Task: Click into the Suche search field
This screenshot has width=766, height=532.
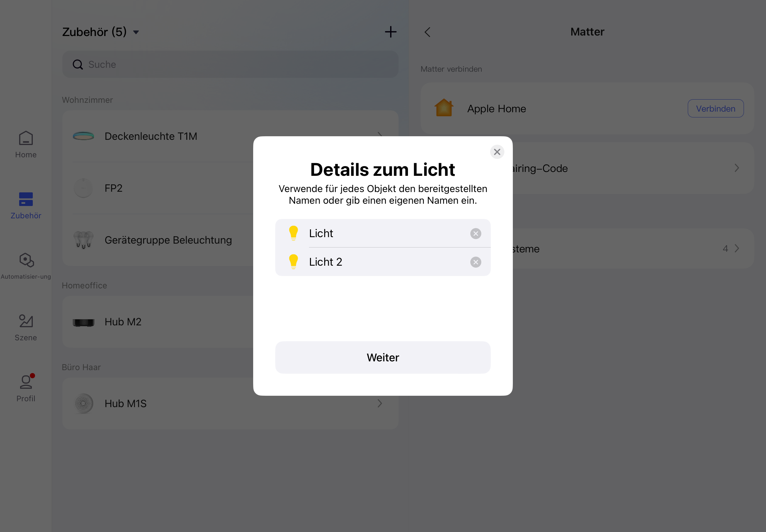Action: 230,64
